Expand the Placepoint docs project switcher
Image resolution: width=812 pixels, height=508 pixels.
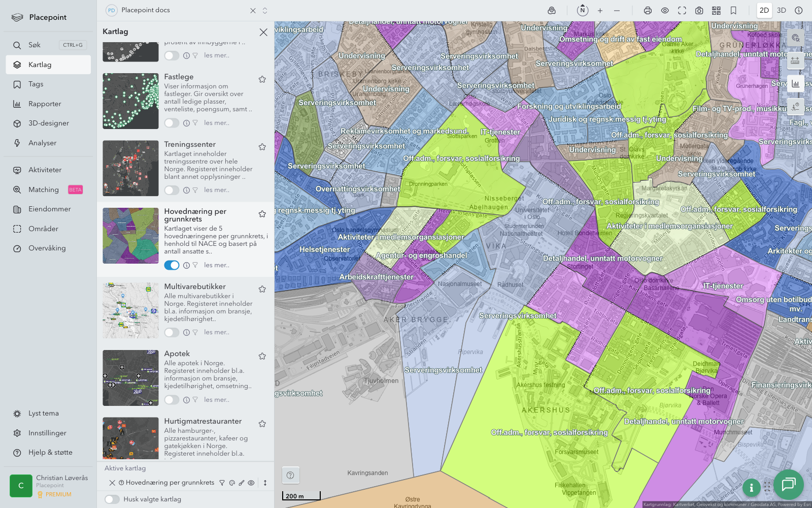click(265, 11)
